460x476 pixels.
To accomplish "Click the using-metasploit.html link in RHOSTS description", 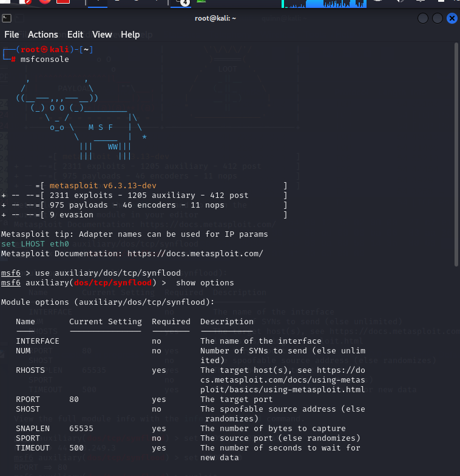I will point(282,389).
